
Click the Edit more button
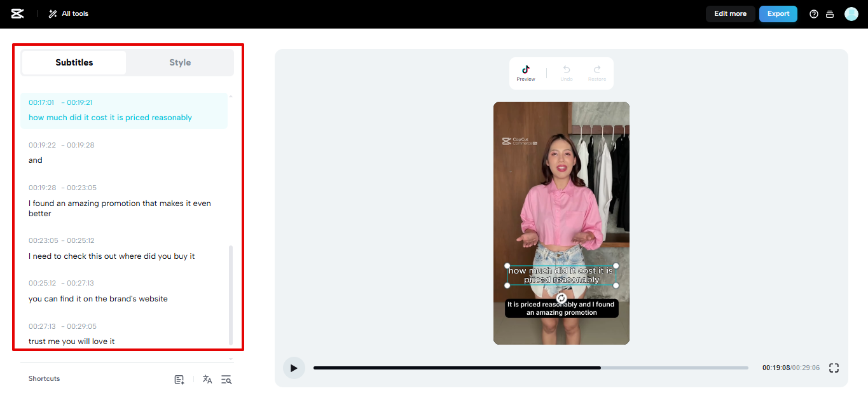pyautogui.click(x=730, y=13)
